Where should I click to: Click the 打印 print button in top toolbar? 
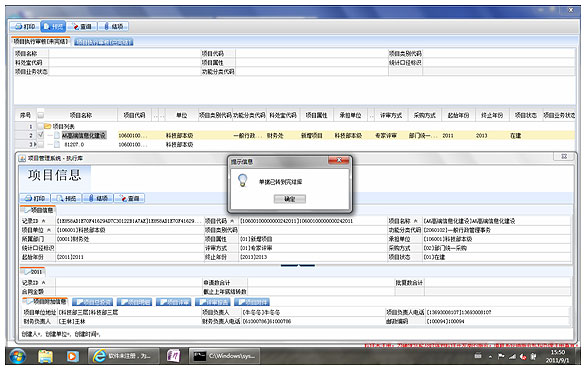click(x=25, y=27)
